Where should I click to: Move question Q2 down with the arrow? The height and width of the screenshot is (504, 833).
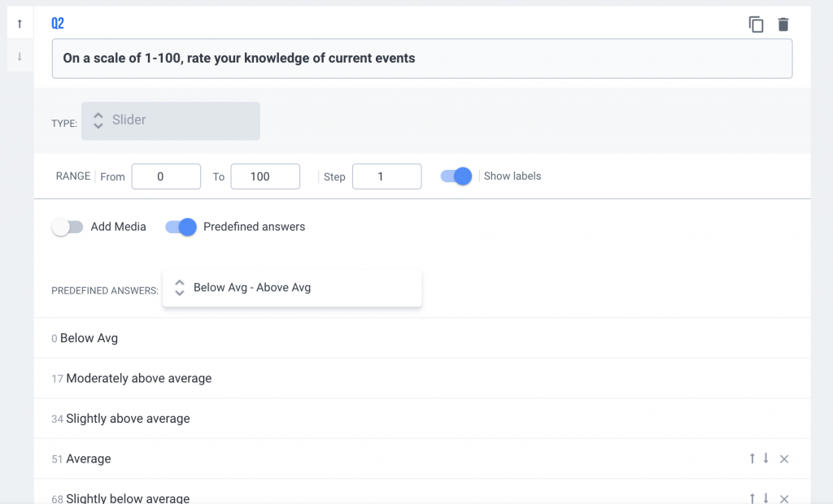click(20, 56)
